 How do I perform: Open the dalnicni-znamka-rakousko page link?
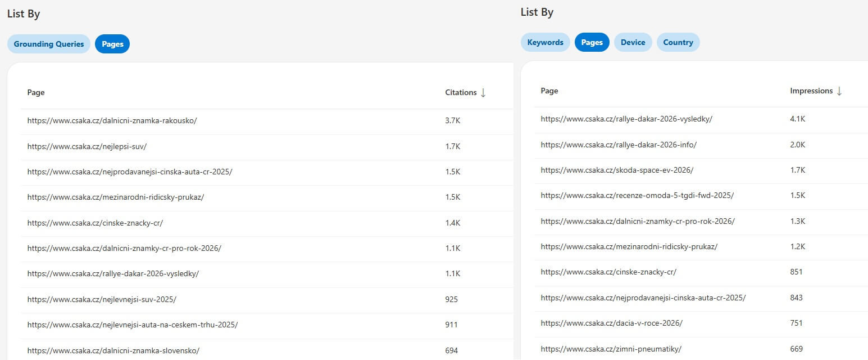click(112, 121)
